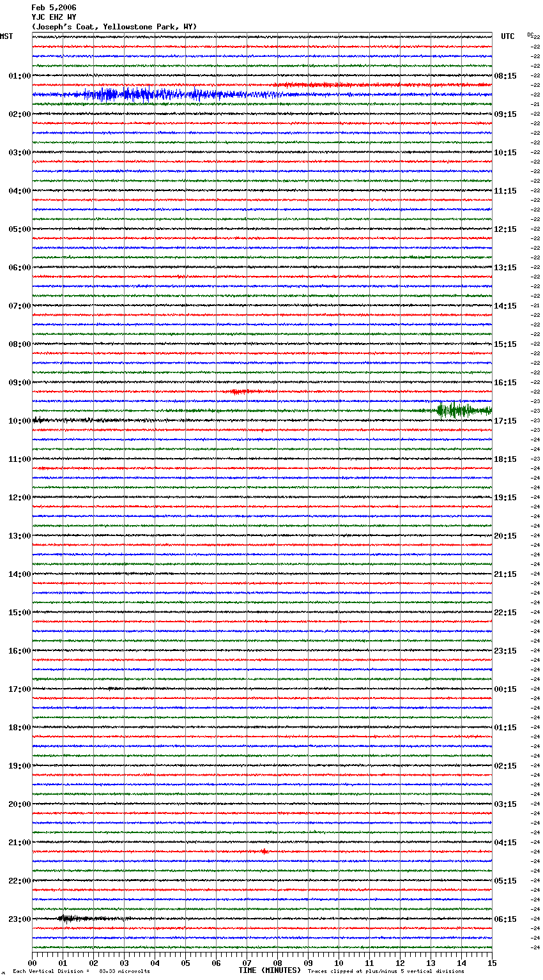Image resolution: width=543 pixels, height=980 pixels.
Task: Click minute axis tick label "15"
Action: tap(492, 963)
